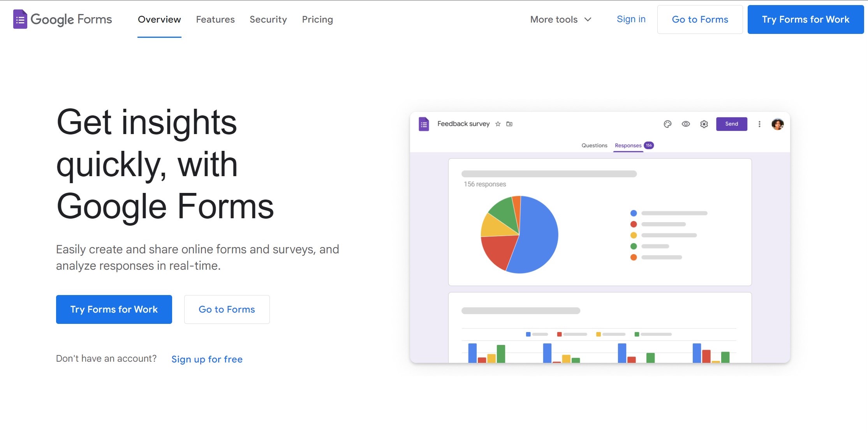Click the Google Forms logo icon
Viewport: 868px width, 433px height.
click(x=21, y=19)
